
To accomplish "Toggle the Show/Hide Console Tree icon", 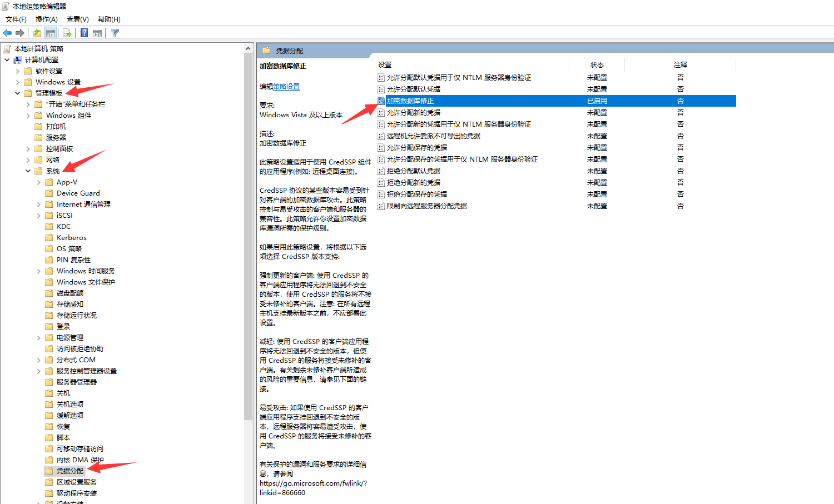I will [51, 33].
